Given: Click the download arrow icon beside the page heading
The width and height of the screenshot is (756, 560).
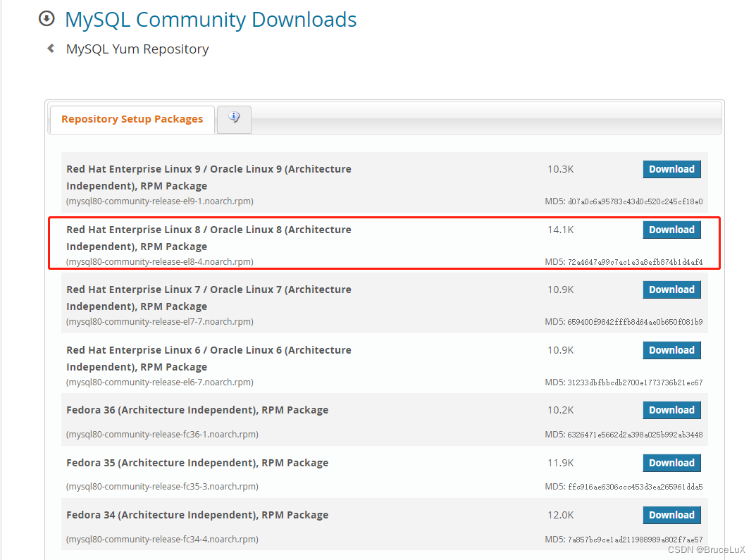Looking at the screenshot, I should click(x=47, y=19).
